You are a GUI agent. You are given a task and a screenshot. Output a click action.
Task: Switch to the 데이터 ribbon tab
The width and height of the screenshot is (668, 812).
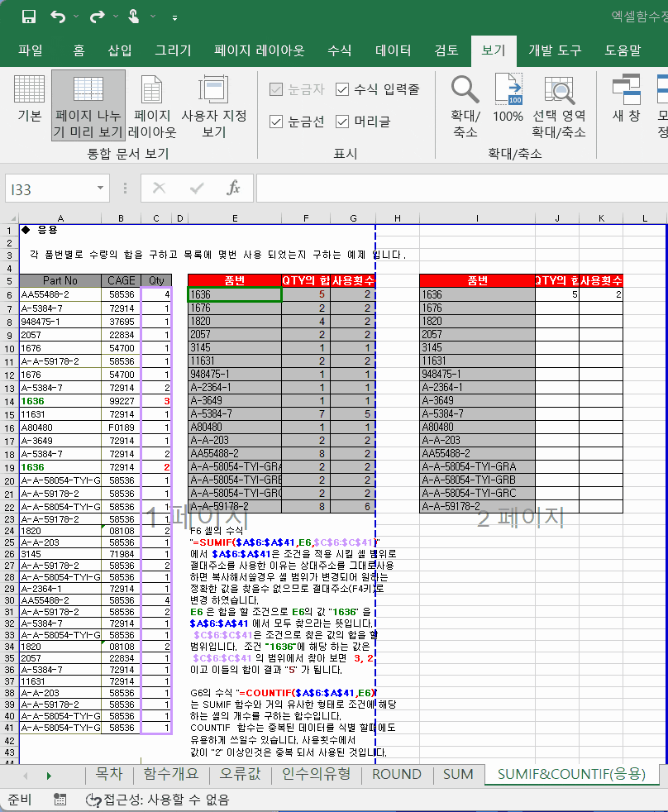click(x=393, y=50)
